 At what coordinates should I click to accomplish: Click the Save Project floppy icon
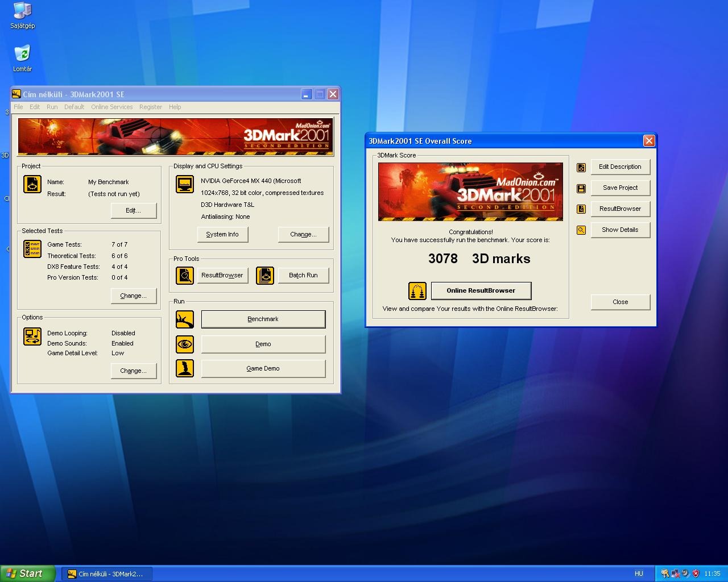pyautogui.click(x=581, y=188)
